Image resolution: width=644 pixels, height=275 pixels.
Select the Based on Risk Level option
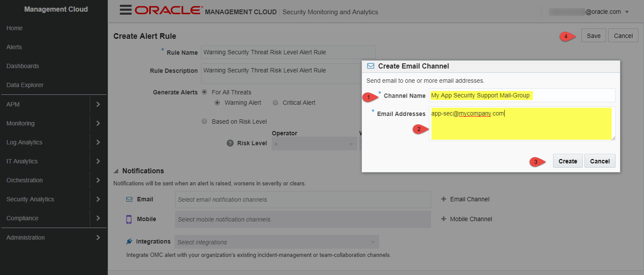pos(204,122)
